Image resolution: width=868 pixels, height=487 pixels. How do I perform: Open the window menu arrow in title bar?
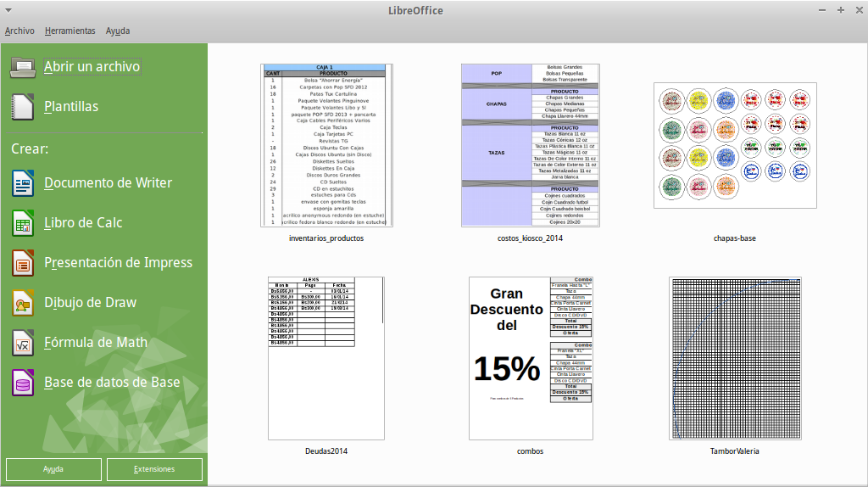coord(8,10)
